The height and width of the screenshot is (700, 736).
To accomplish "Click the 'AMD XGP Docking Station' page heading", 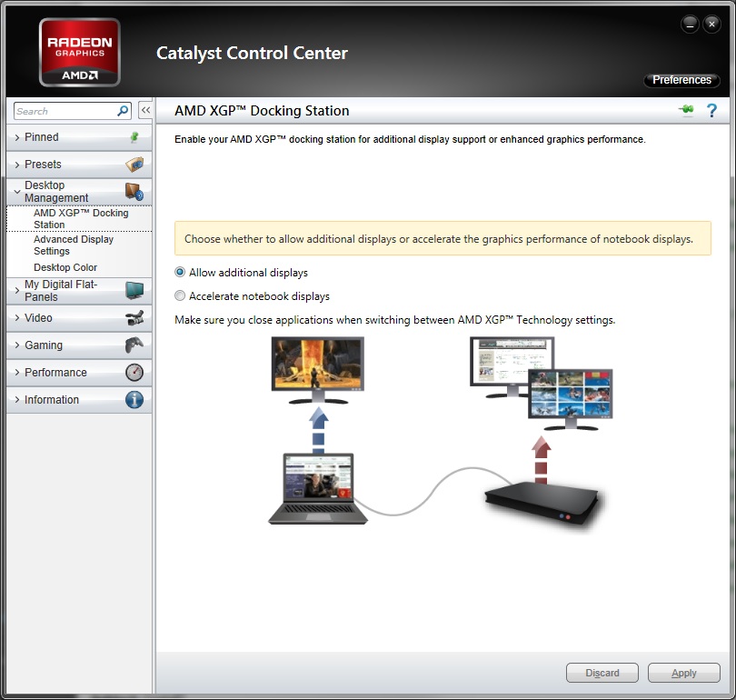I will [262, 111].
